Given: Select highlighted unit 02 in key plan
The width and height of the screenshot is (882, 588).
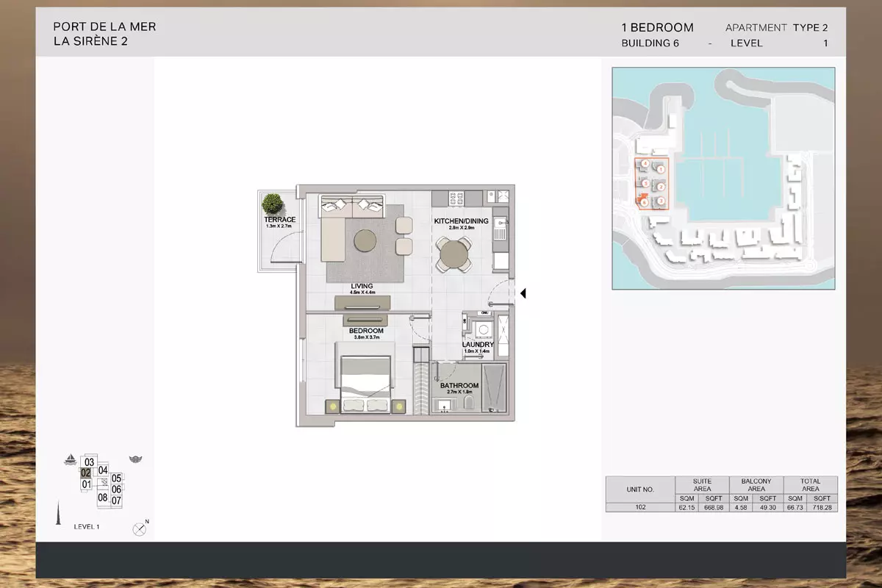Looking at the screenshot, I should pos(86,473).
